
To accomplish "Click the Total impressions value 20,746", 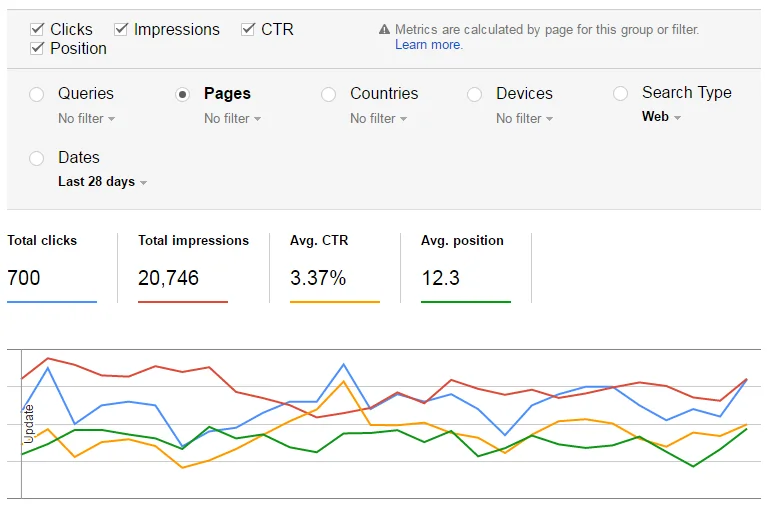I will [x=168, y=277].
